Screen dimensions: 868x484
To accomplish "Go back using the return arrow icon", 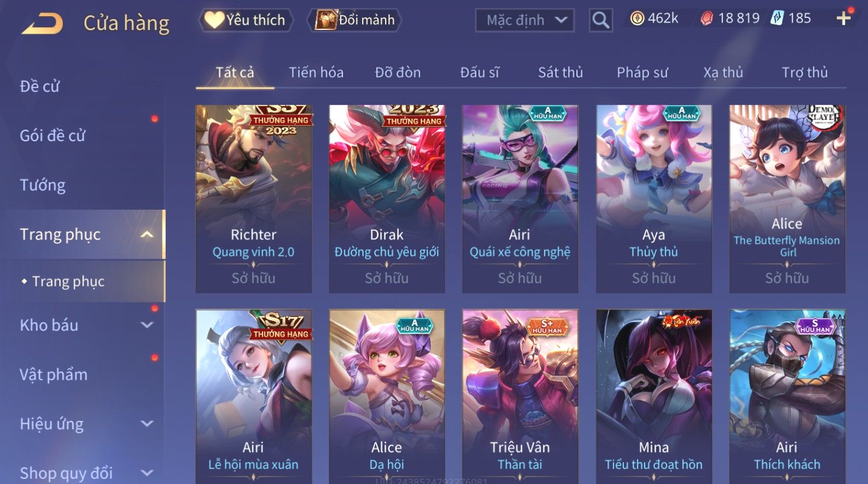I will coord(43,24).
